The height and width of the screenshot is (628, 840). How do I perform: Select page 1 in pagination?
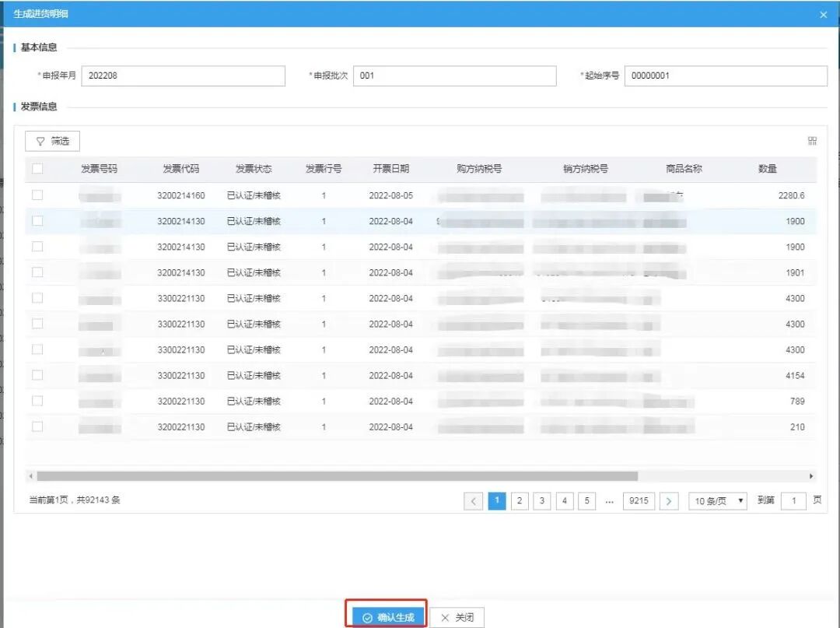point(497,500)
